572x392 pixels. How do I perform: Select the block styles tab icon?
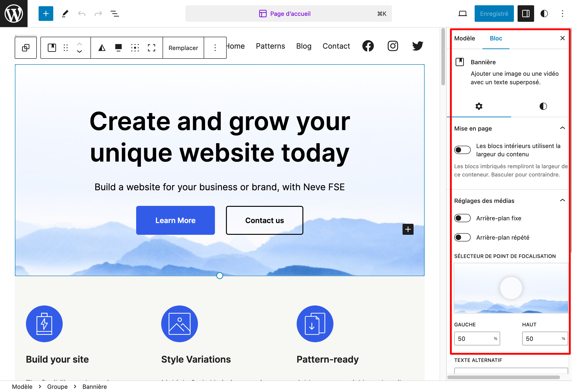coord(543,106)
